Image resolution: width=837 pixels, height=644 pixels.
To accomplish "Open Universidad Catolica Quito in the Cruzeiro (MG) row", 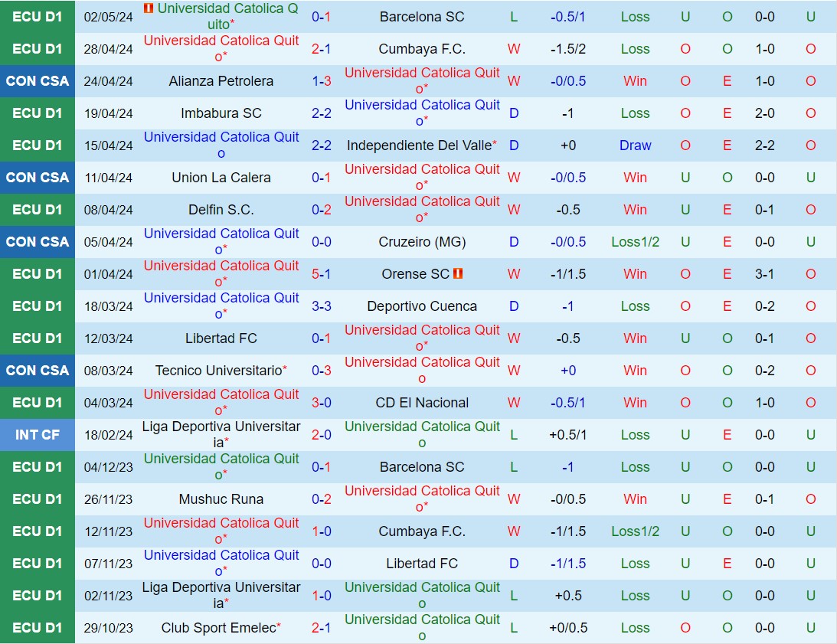I will click(x=221, y=241).
